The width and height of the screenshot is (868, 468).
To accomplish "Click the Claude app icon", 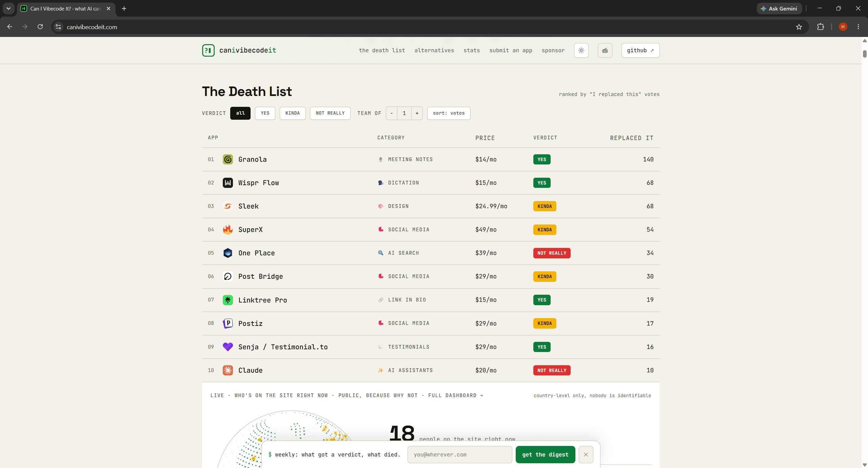I will [x=228, y=370].
